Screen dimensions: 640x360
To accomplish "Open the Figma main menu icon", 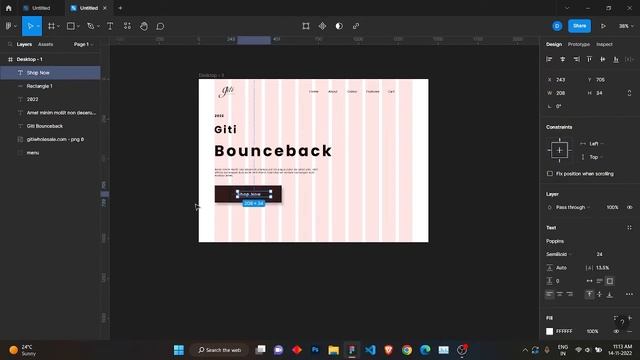I will point(9,26).
